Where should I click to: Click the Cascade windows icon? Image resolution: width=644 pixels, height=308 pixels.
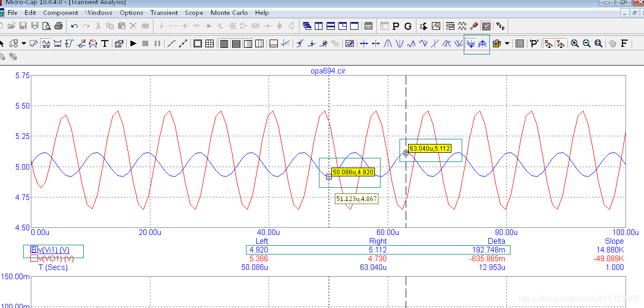[307, 26]
